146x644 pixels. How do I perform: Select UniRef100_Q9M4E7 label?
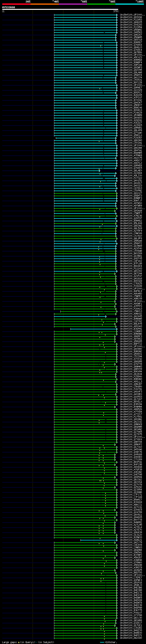click(x=131, y=87)
